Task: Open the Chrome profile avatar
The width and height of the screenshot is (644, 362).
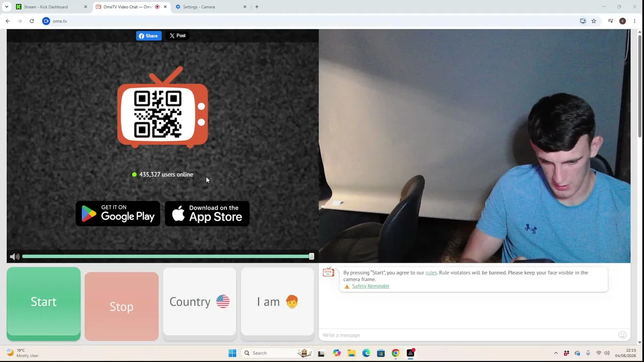Action: [622, 21]
